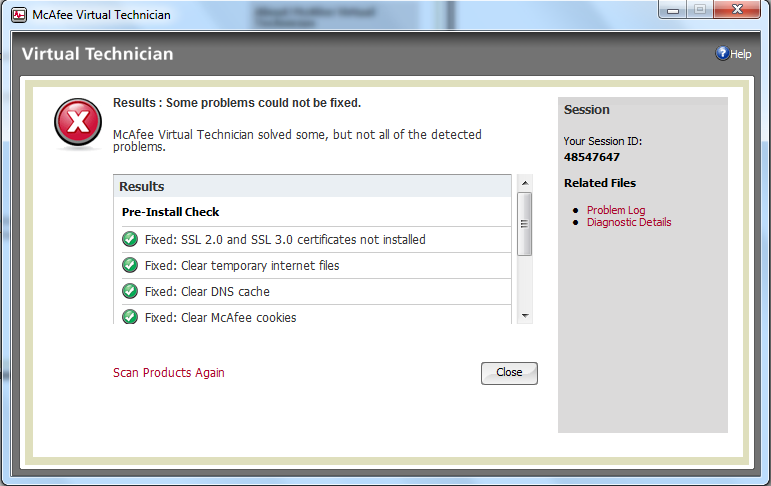771x486 pixels.
Task: Click green check beside temporary internet files
Action: 130,265
